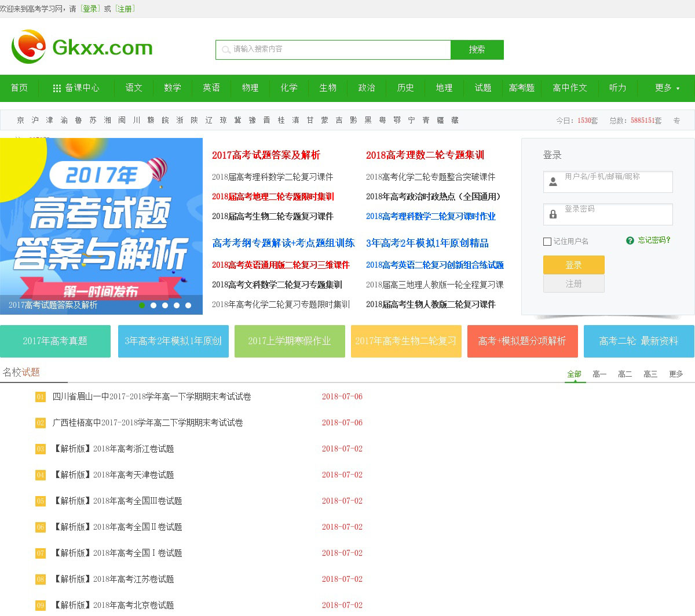Click the Gkxx.com logo icon

[28, 47]
